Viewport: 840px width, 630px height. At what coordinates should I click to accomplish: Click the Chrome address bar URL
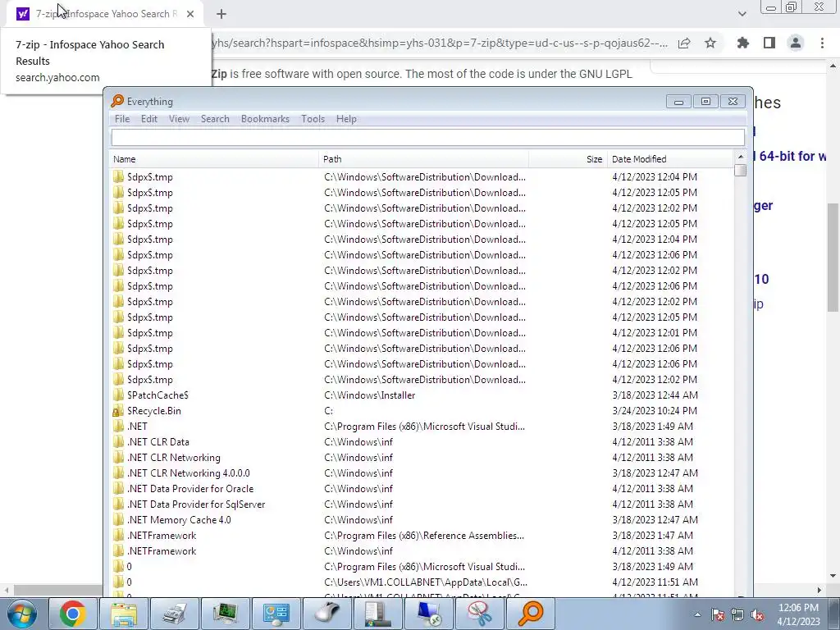pyautogui.click(x=440, y=43)
